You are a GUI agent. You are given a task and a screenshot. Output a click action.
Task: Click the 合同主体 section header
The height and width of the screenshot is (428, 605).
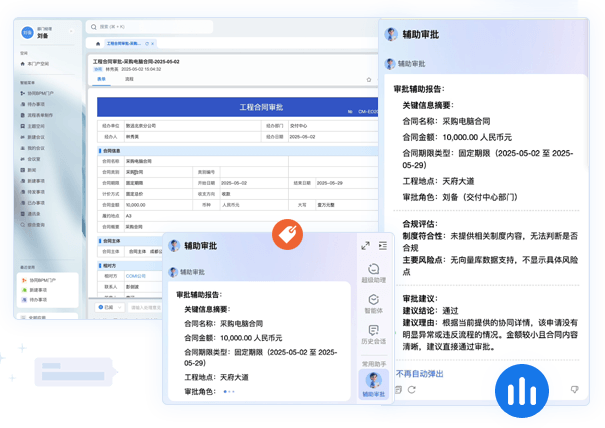[130, 241]
